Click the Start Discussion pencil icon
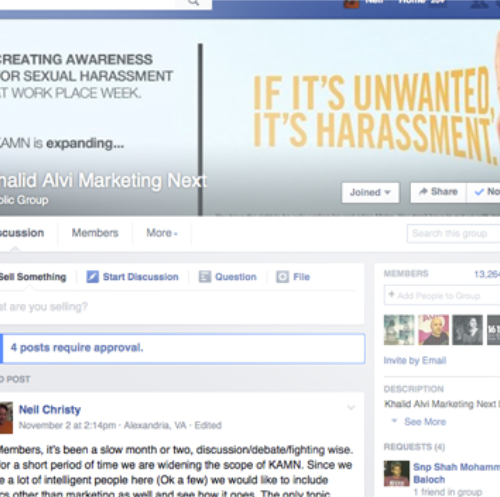500x497 pixels. click(x=93, y=277)
